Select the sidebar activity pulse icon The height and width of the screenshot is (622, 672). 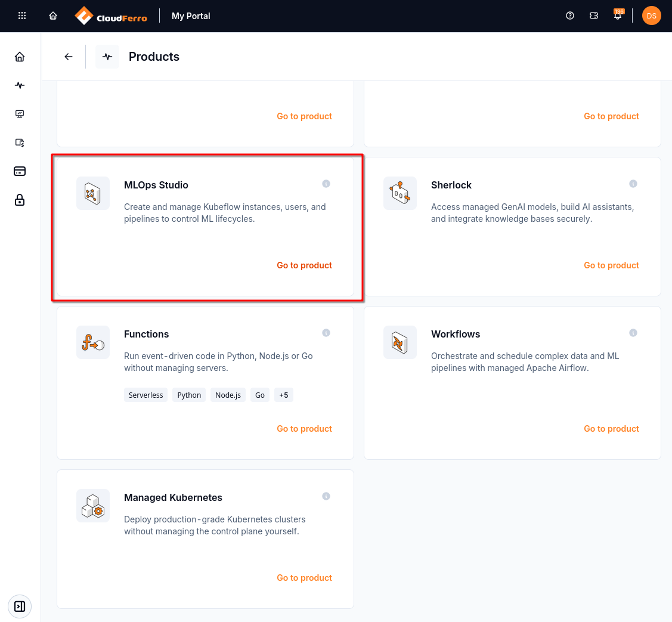click(x=20, y=85)
